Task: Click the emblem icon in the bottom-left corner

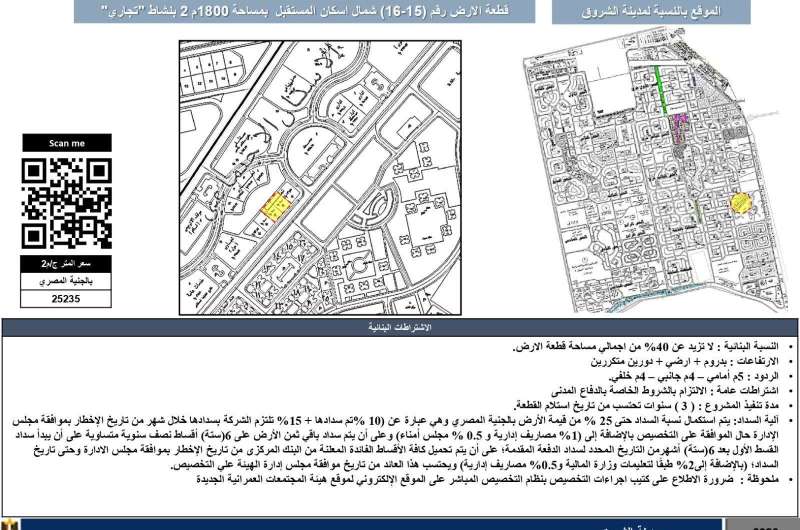Action: [x=10, y=523]
